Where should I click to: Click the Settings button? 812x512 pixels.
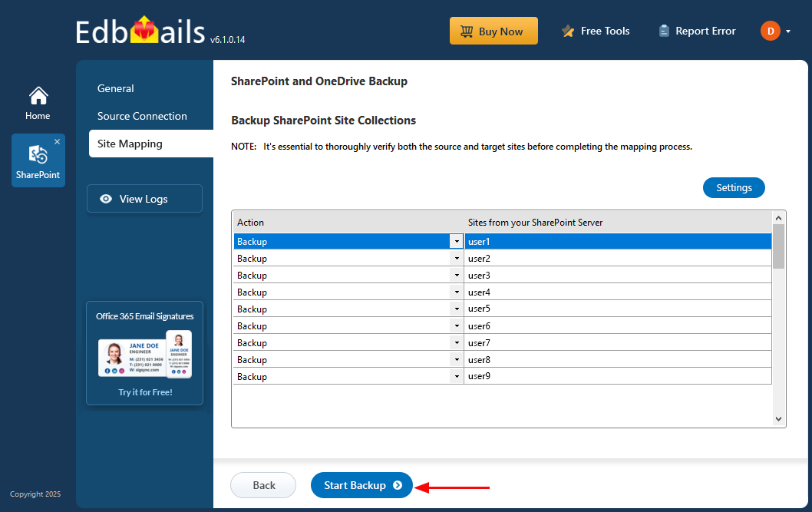(x=734, y=187)
